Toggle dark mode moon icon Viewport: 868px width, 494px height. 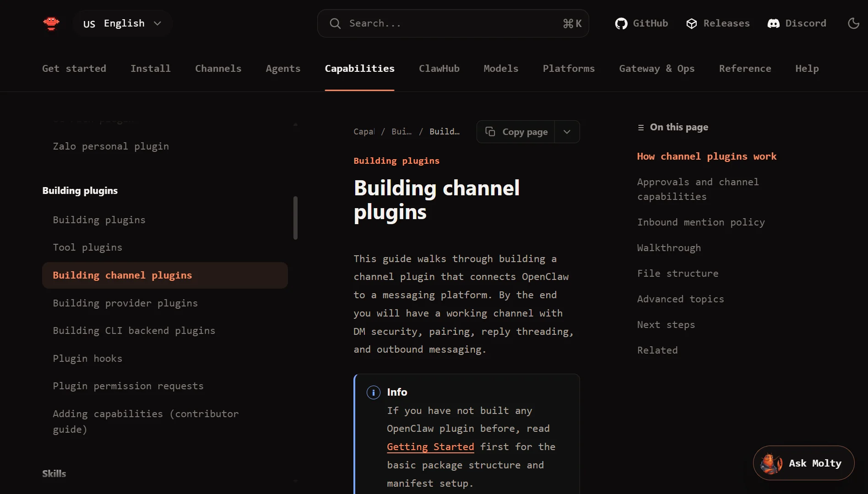(x=854, y=23)
